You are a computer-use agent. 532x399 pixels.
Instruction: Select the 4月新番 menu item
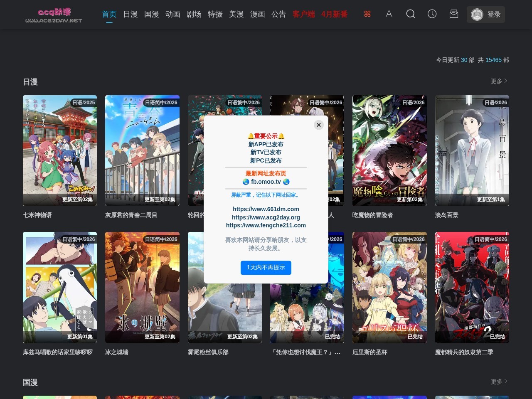point(335,14)
